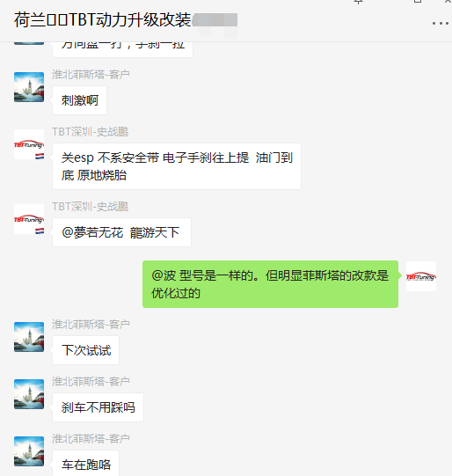Click sender name TBT深圳-史战鹏 above 关esp

90,132
